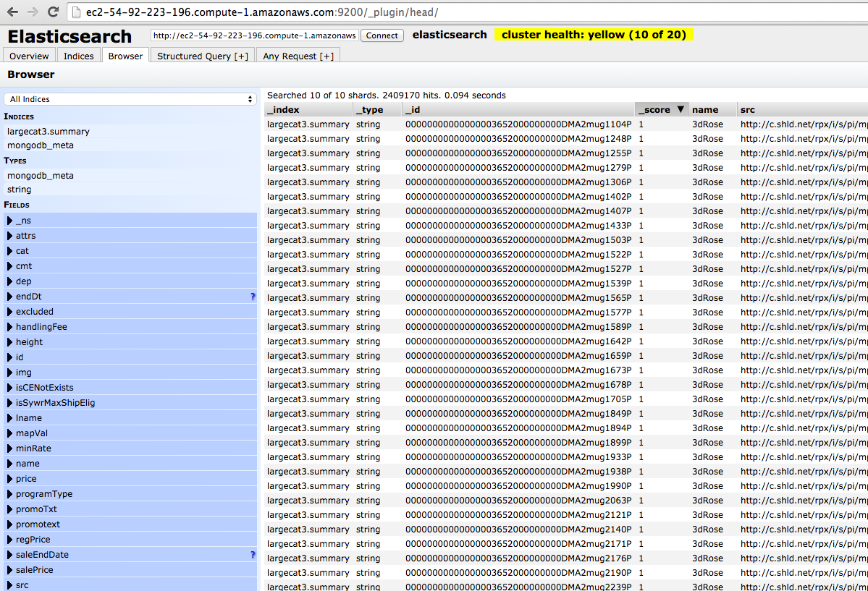Expand the img field
Viewport: 868px width, 591px height.
[x=9, y=373]
